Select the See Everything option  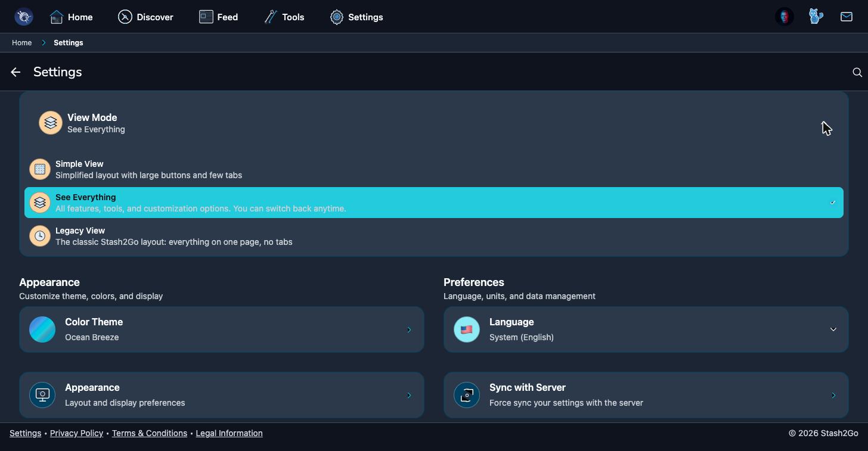click(434, 203)
